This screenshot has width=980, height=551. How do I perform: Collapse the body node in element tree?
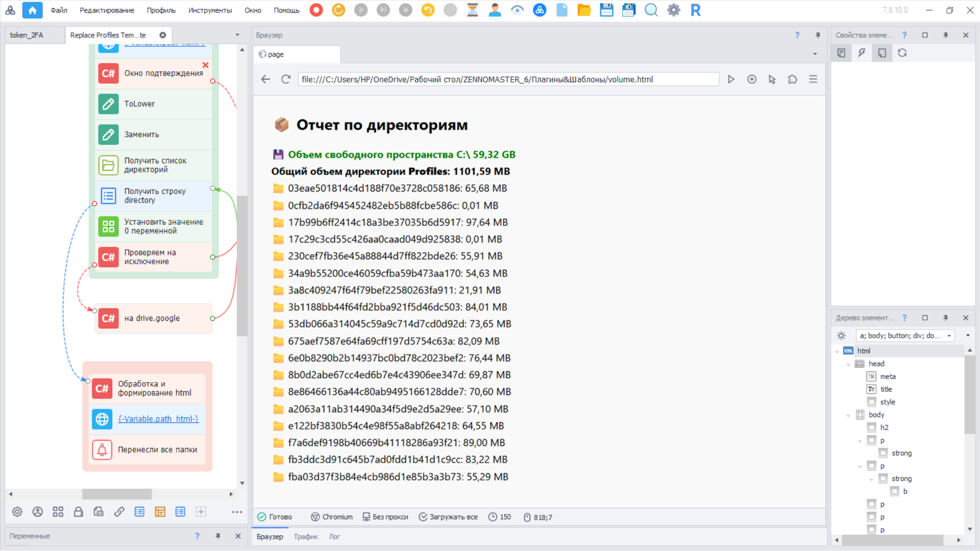(x=848, y=415)
